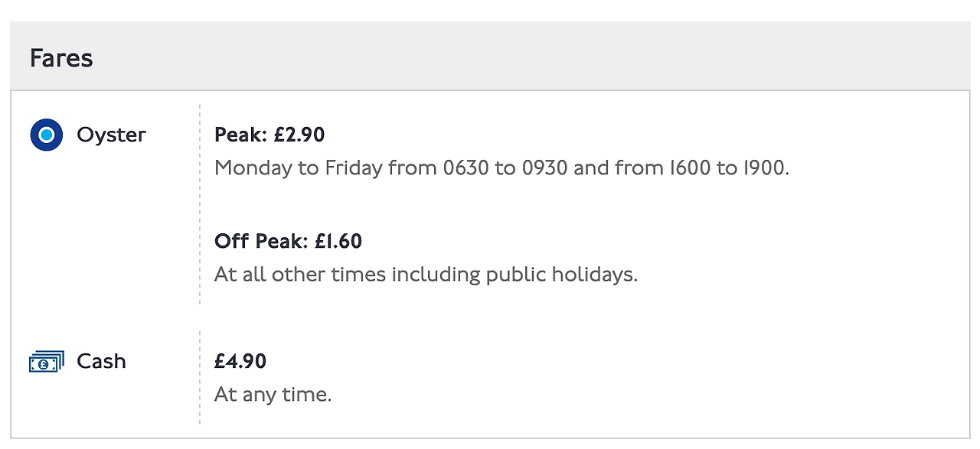
Task: Click the blue Oyster card icon
Action: click(46, 135)
